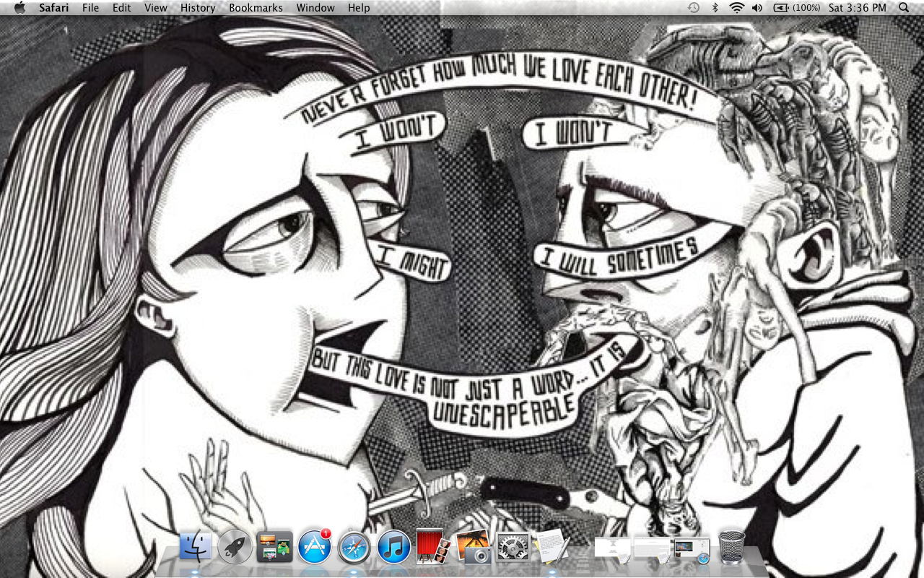Open the Bookmarks menu
Viewport: 924px width, 578px height.
click(x=256, y=8)
